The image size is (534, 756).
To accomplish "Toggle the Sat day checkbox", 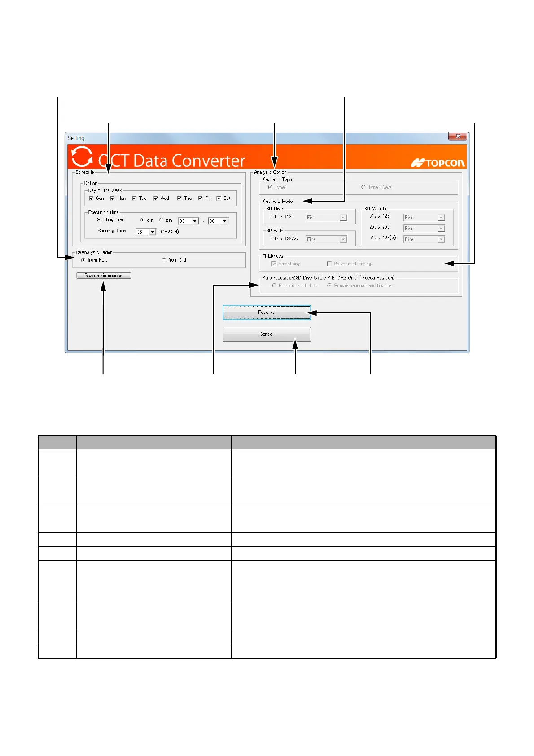I will click(219, 198).
